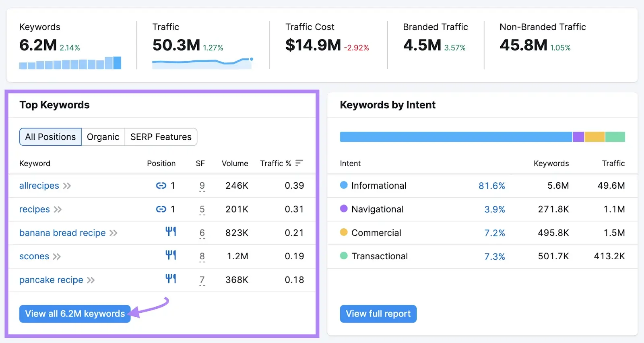This screenshot has width=644, height=343.
Task: Click the $14.9M Traffic Cost value
Action: pos(313,45)
